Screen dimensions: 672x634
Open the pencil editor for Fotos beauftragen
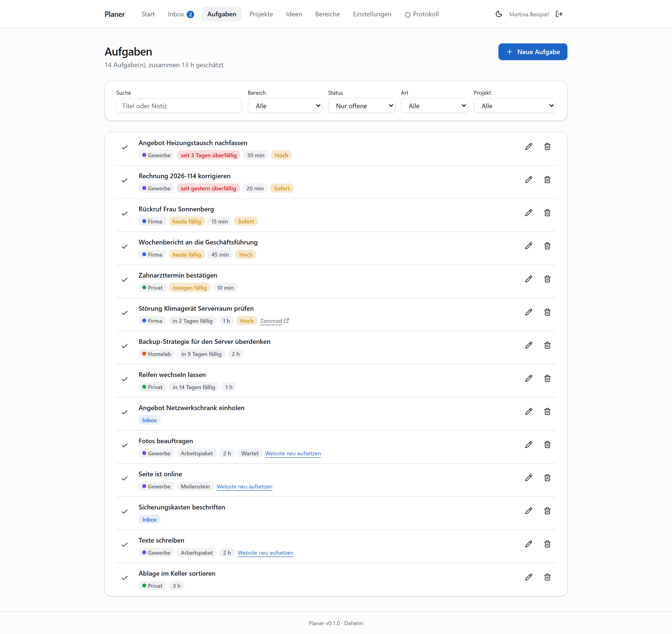pyautogui.click(x=529, y=445)
